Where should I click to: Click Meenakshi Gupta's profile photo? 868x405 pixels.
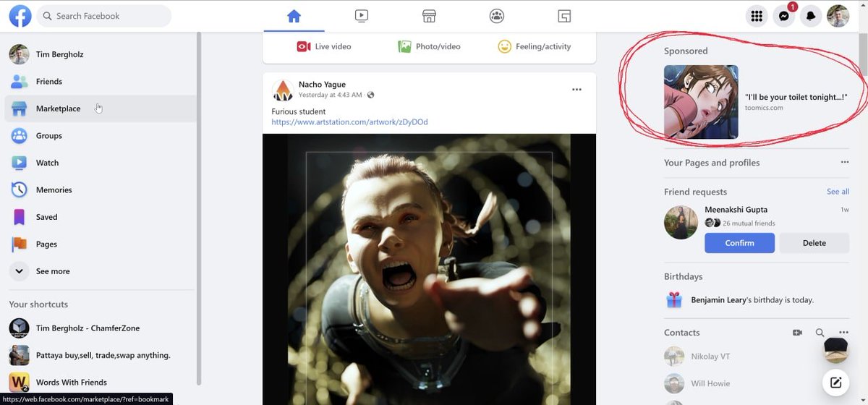pos(681,223)
